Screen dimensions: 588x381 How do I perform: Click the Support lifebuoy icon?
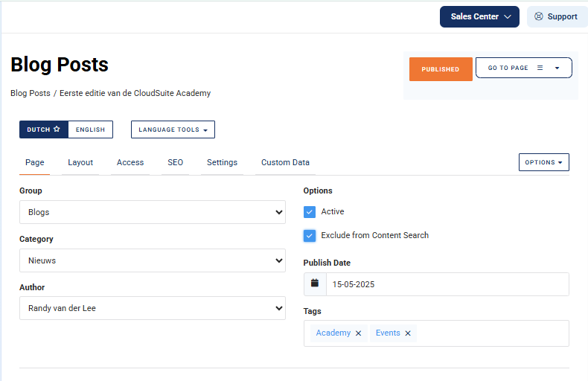538,16
